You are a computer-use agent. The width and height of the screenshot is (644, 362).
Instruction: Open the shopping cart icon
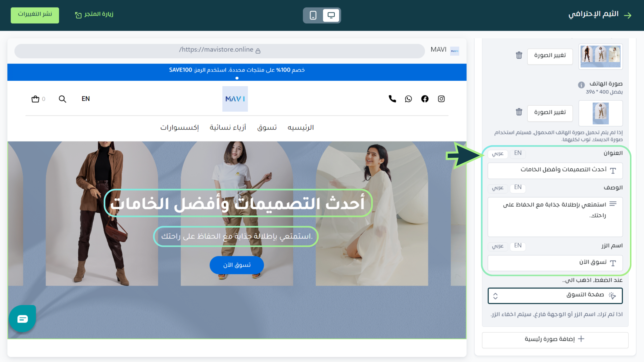pos(35,99)
